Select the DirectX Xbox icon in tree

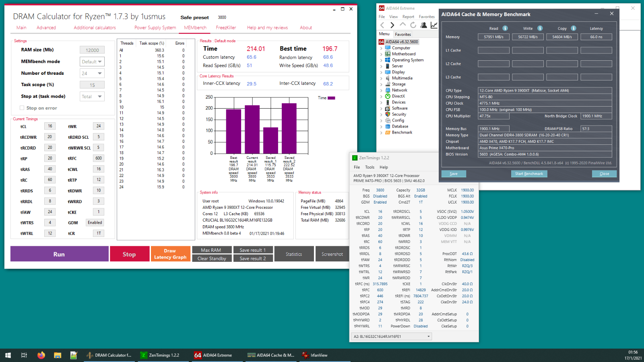[x=388, y=96]
